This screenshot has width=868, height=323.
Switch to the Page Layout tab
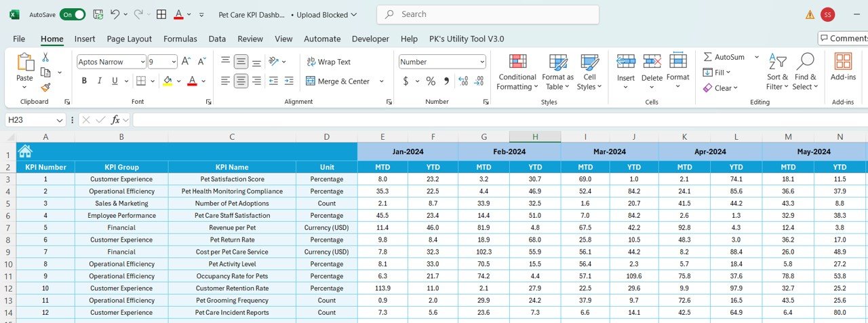(130, 39)
